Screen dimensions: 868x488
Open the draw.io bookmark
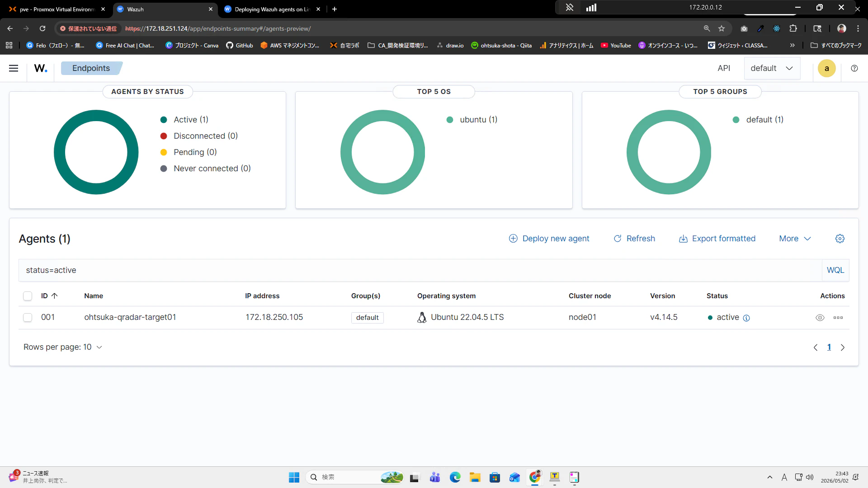(x=450, y=45)
